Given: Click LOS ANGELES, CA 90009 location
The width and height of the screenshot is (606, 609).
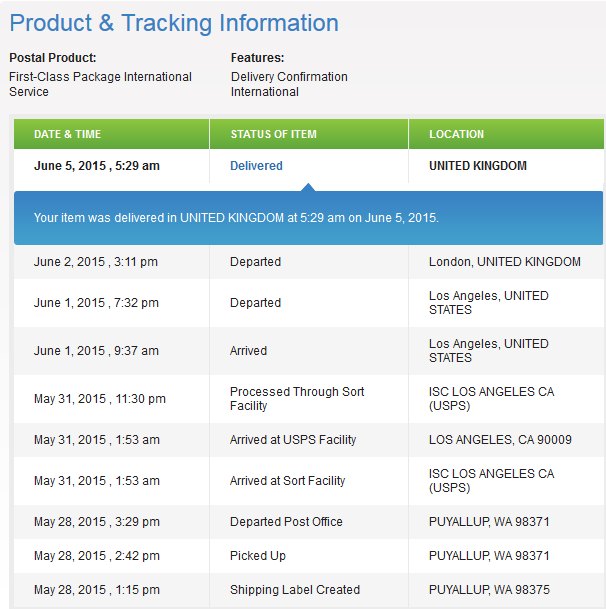Looking at the screenshot, I should click(500, 440).
